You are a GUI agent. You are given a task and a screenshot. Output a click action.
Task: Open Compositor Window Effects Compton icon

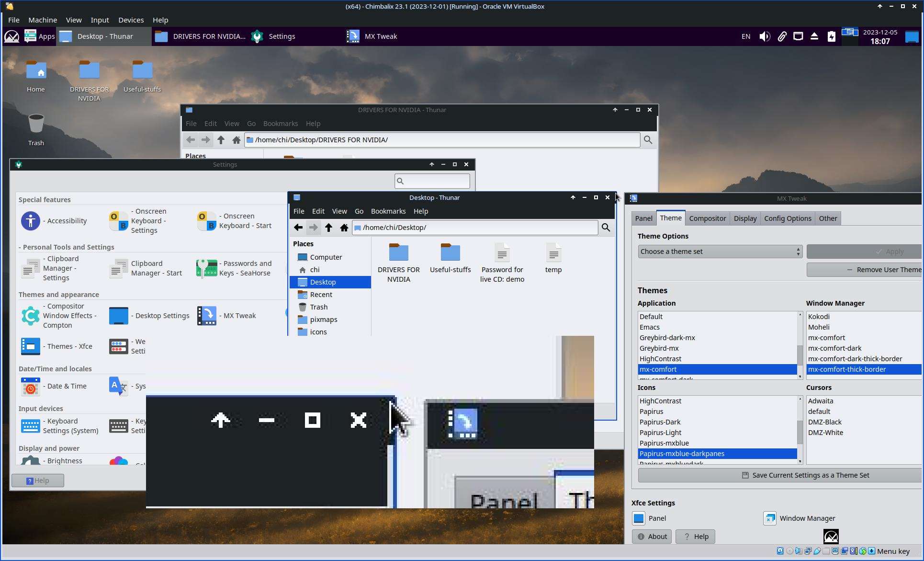pyautogui.click(x=31, y=316)
